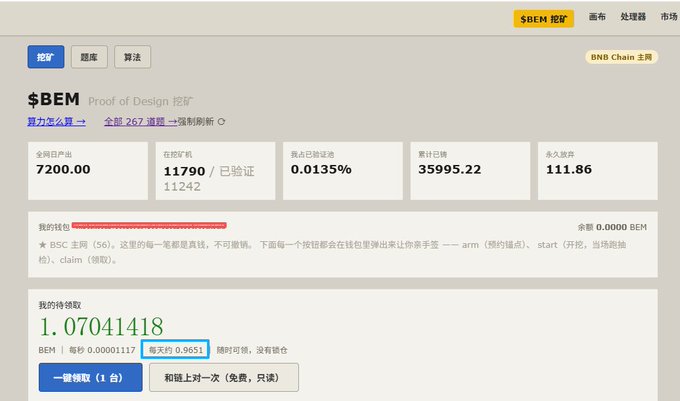The image size is (680, 401).
Task: Switch to the 算法 tab
Action: [x=132, y=57]
